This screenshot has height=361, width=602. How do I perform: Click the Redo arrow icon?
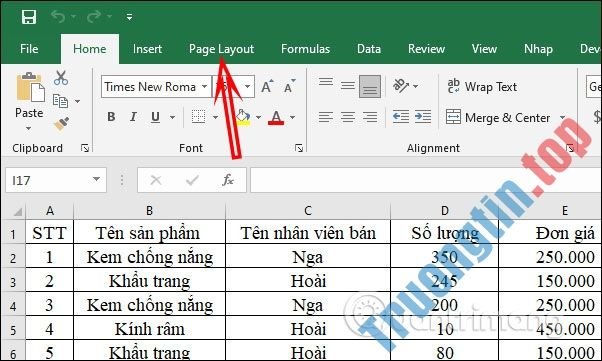tap(94, 17)
